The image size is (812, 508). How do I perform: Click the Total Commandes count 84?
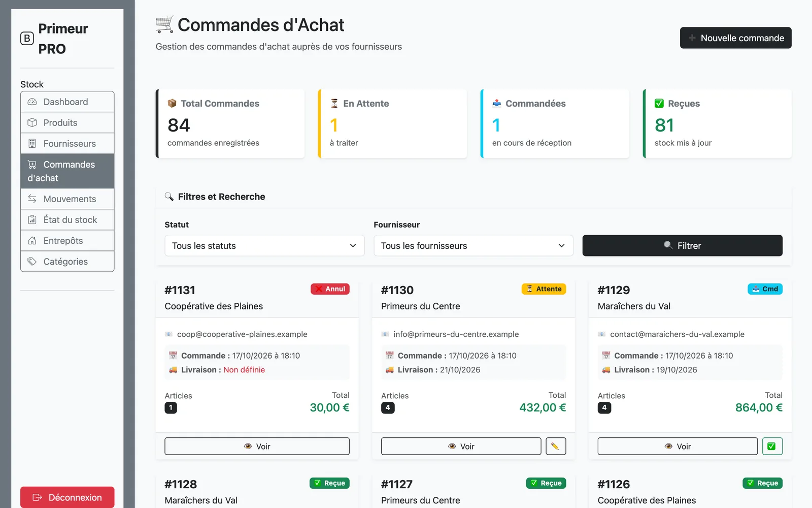coord(179,125)
